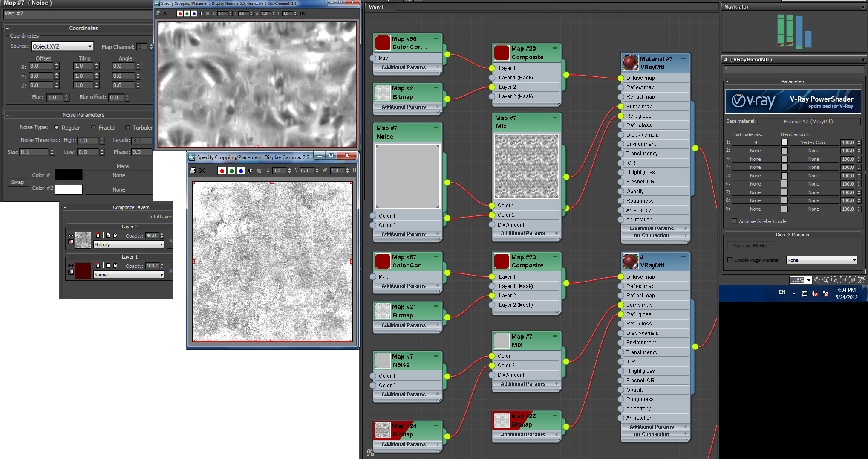The width and height of the screenshot is (868, 459).
Task: Open Layer 1 blend mode dropdown showing Normal
Action: point(129,275)
